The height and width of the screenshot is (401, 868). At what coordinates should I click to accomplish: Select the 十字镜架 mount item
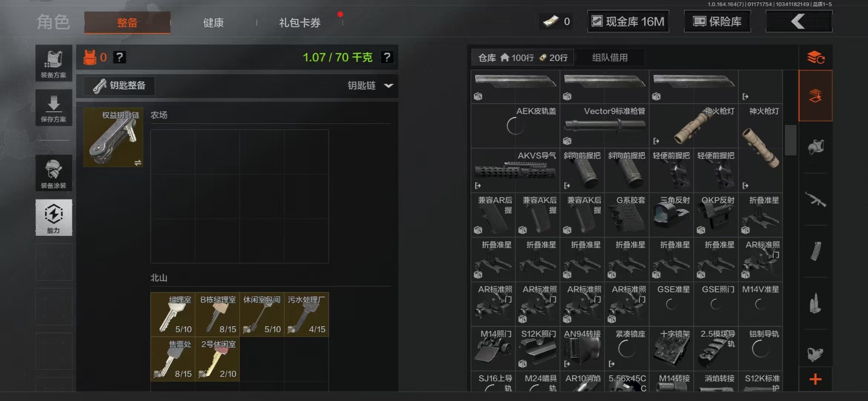[671, 348]
